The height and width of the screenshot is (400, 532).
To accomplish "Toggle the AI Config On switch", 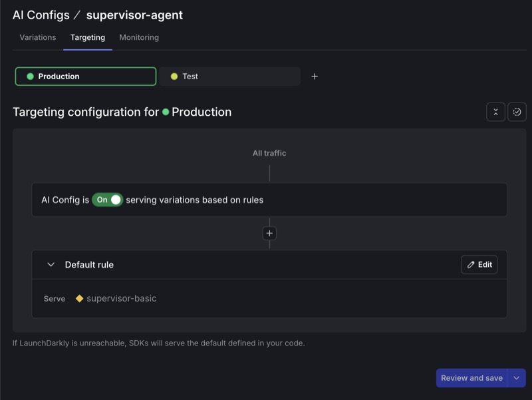I will tap(108, 200).
